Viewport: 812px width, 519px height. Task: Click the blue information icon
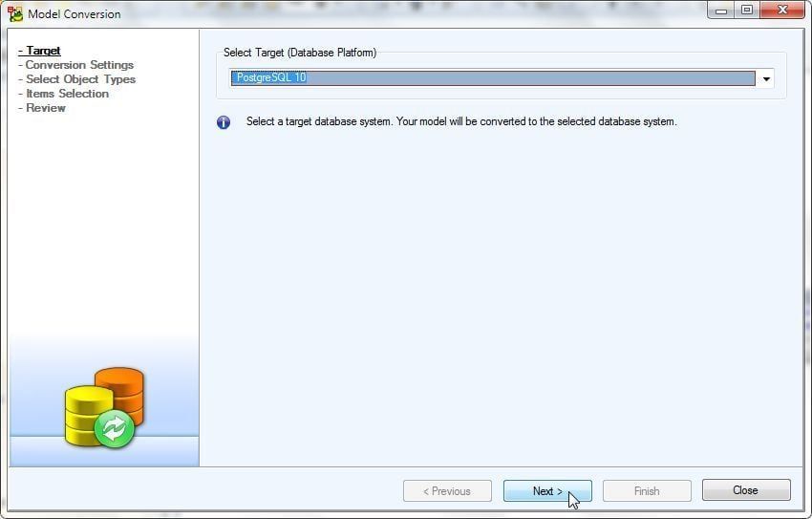(x=224, y=122)
